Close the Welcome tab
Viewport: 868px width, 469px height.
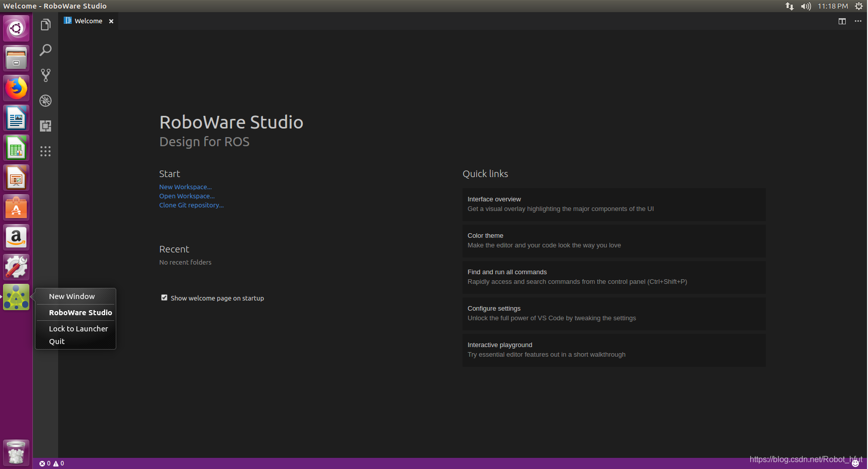(111, 21)
